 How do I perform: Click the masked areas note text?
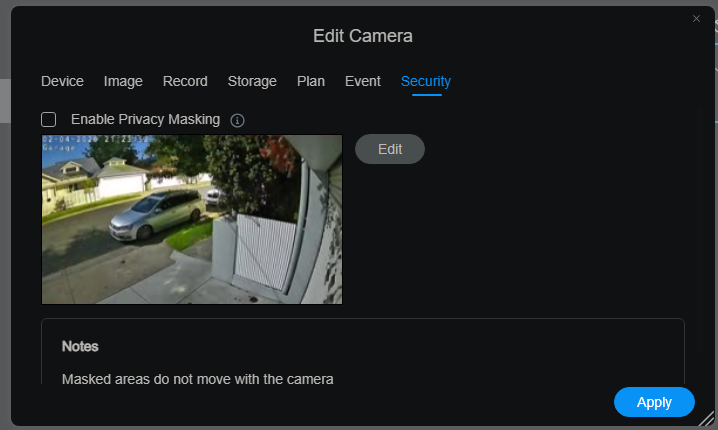(x=197, y=379)
